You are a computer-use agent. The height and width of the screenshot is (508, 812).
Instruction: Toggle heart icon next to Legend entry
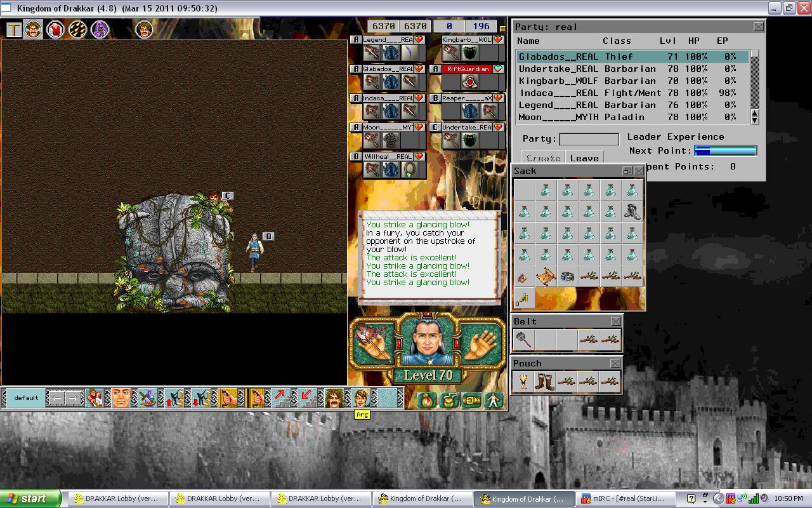click(x=419, y=40)
